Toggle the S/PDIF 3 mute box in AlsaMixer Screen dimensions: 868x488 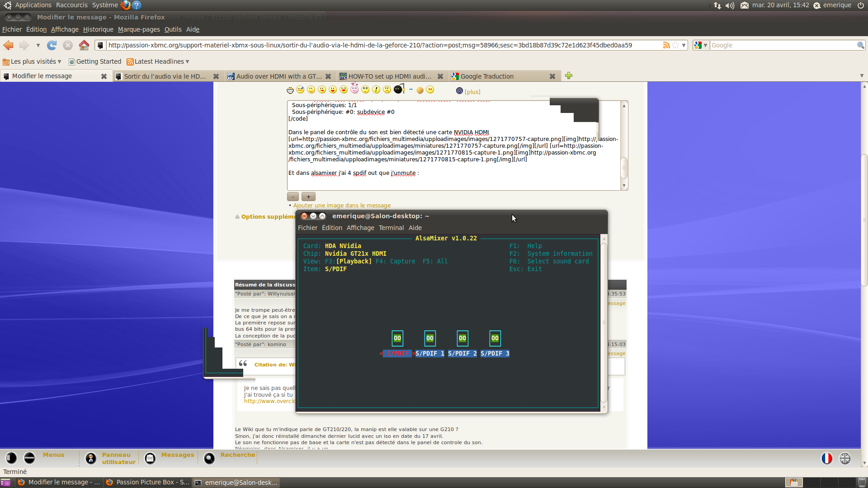point(495,338)
